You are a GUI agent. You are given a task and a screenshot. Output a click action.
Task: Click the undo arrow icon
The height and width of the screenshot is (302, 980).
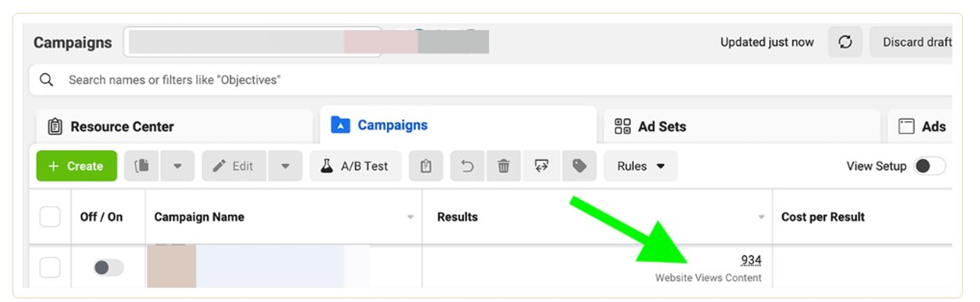tap(468, 166)
